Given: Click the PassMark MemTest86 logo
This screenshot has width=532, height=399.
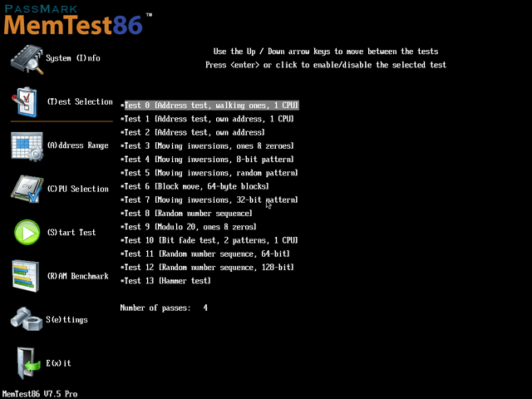Looking at the screenshot, I should pyautogui.click(x=77, y=20).
